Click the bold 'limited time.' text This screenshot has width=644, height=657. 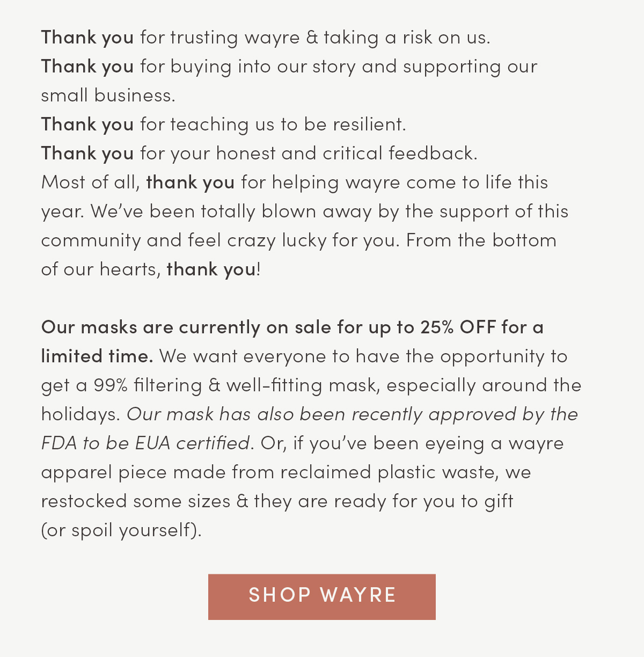point(97,356)
